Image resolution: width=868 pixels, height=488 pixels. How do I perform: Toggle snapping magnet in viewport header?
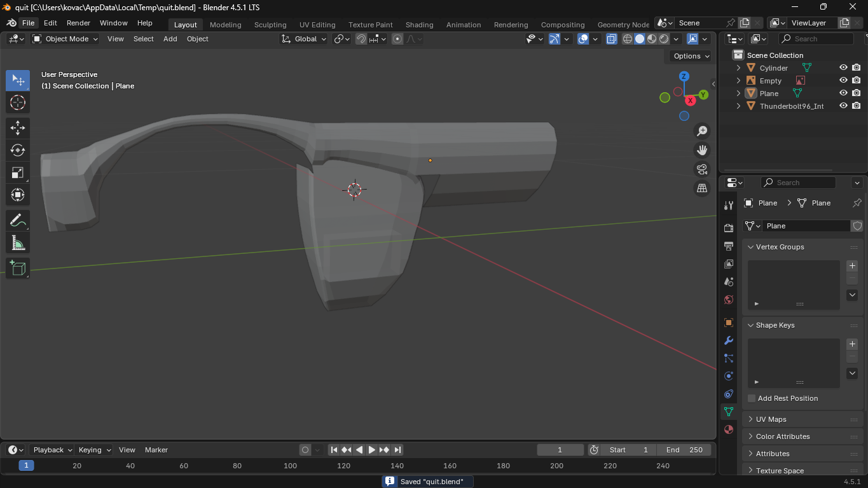361,39
